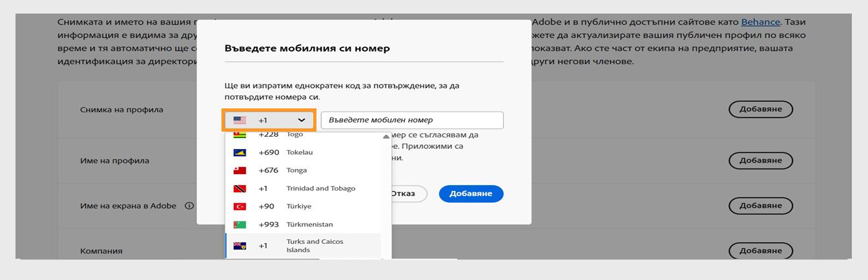The height and width of the screenshot is (280, 868).
Task: Click the blue Добавяне button in dialog
Action: pos(471,194)
